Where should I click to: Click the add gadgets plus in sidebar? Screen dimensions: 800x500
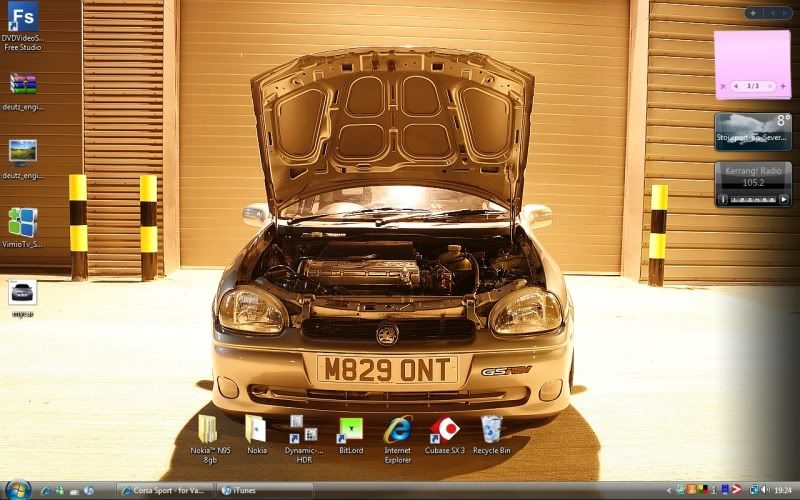(x=753, y=13)
